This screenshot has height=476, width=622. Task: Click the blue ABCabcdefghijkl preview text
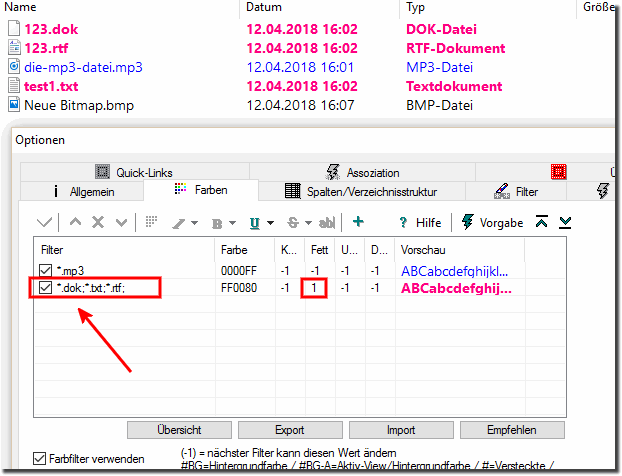455,271
